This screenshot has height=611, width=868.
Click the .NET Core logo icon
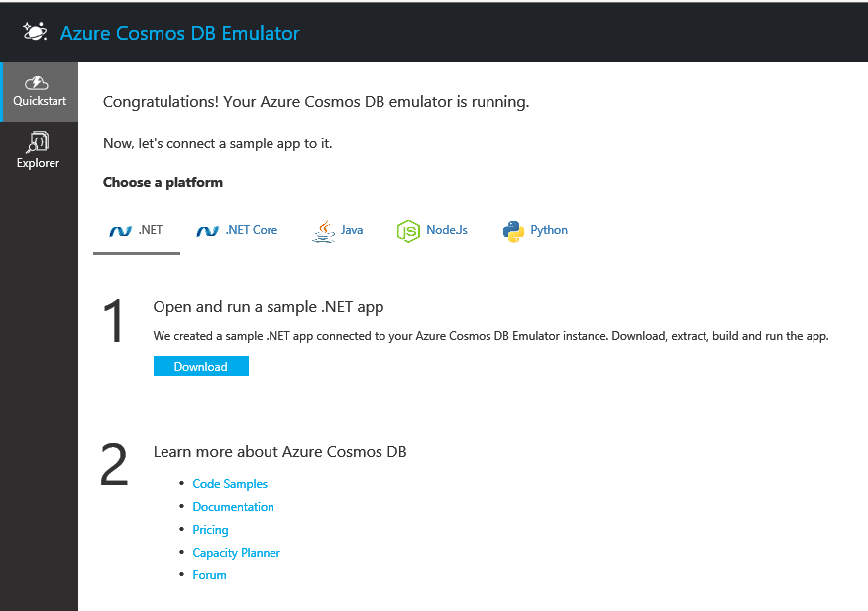click(x=207, y=231)
